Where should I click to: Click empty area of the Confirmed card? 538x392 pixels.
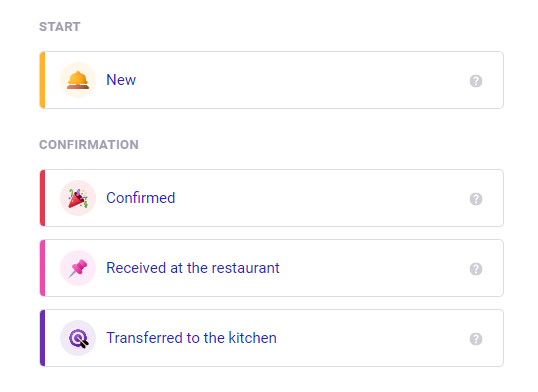pos(319,198)
